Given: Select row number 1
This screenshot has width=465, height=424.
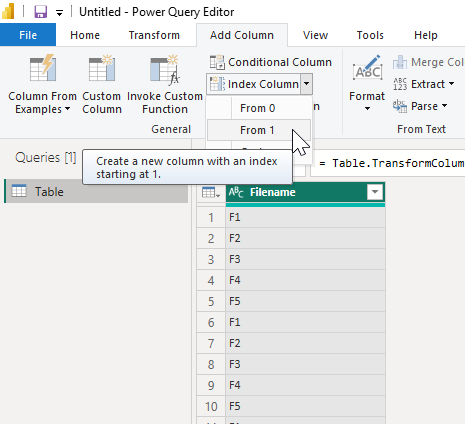Looking at the screenshot, I should click(211, 218).
